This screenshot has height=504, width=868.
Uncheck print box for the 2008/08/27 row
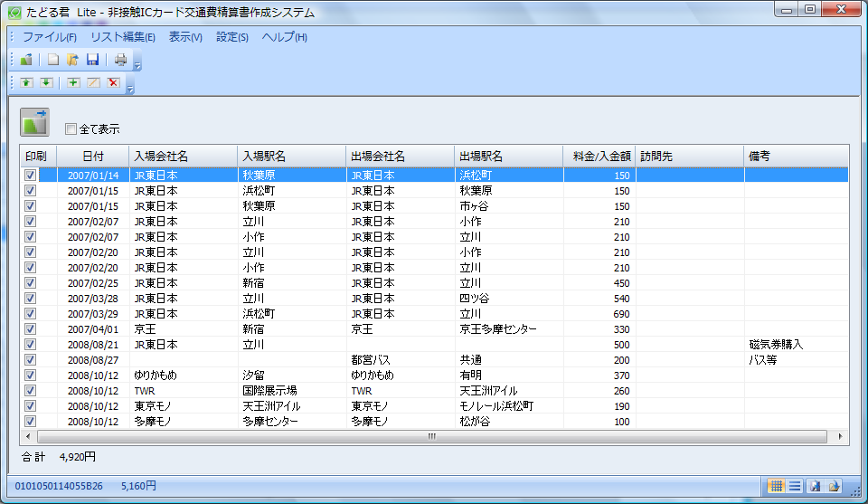pyautogui.click(x=30, y=360)
